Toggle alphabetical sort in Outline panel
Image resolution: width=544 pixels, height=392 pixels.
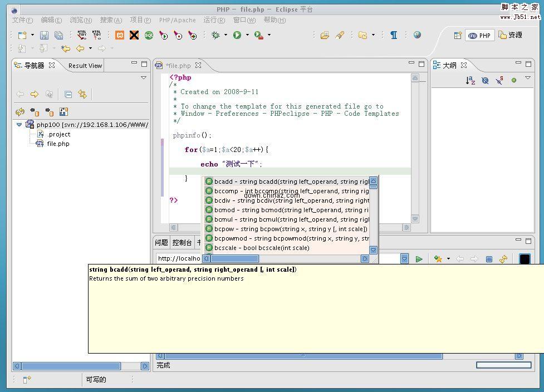click(x=470, y=81)
